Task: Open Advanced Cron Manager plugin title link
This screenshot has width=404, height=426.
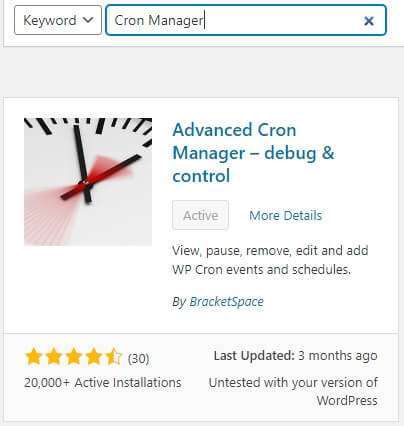Action: click(x=253, y=153)
